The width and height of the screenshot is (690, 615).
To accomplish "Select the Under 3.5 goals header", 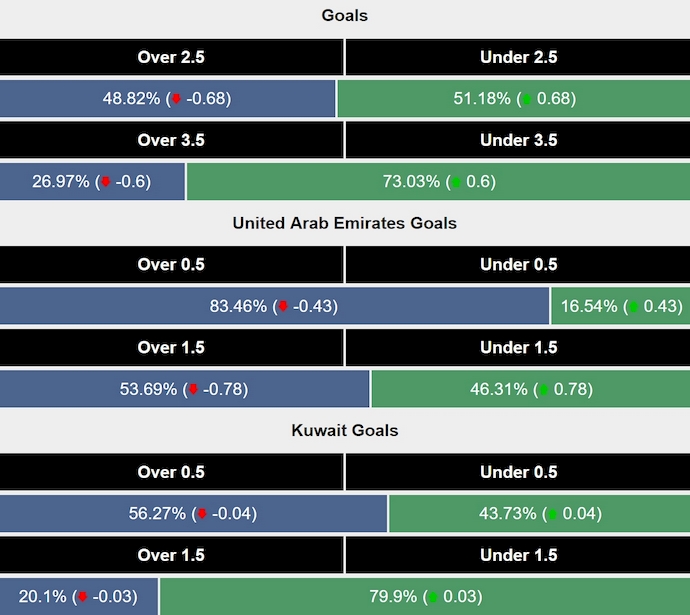I will coord(518,140).
